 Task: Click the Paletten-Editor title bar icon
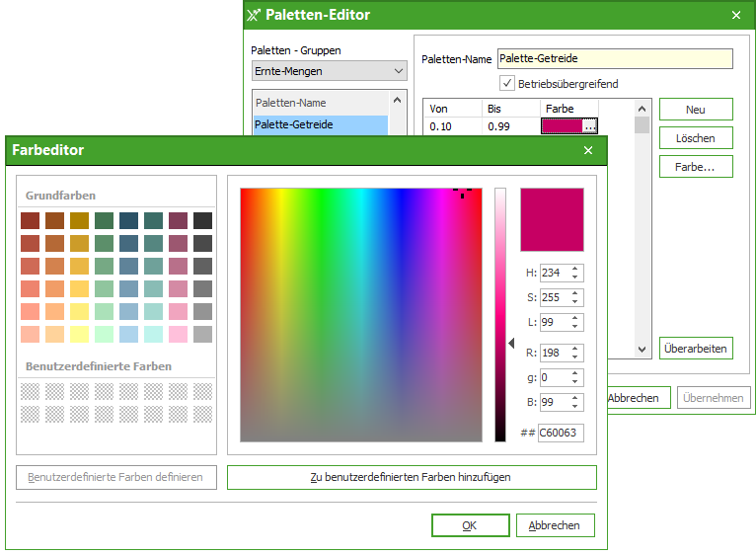254,15
